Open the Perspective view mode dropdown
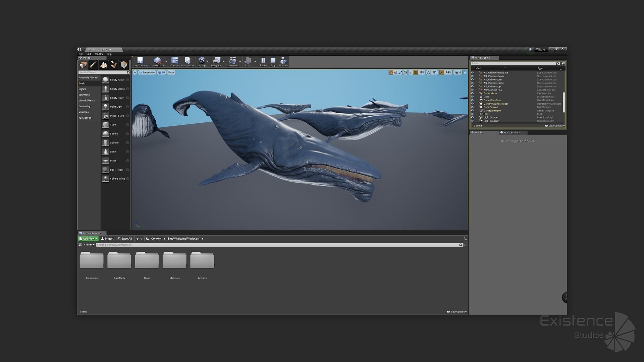 click(x=147, y=72)
